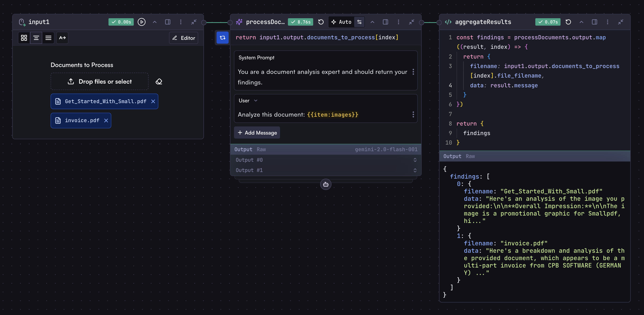
Task: Remove invoice.pdf from the documents
Action: click(106, 121)
